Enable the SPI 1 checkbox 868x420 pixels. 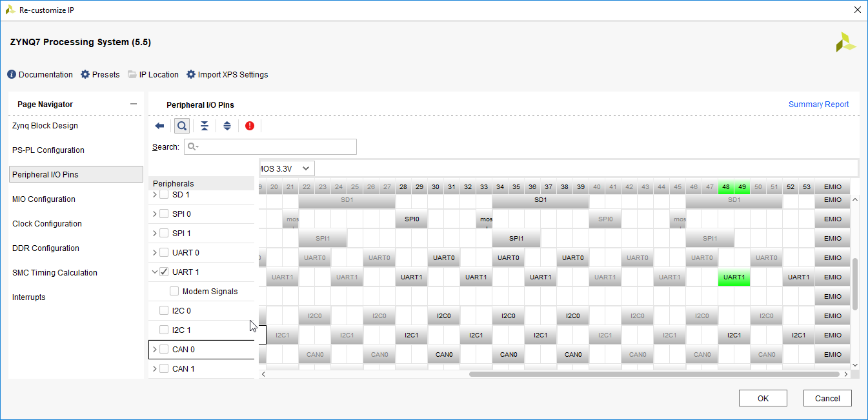pos(164,233)
